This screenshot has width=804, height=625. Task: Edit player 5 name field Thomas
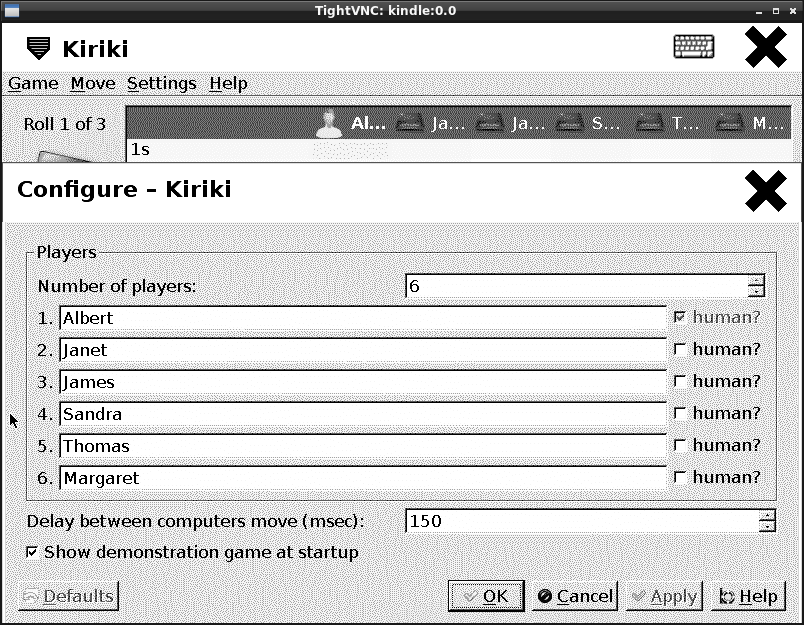tap(363, 446)
